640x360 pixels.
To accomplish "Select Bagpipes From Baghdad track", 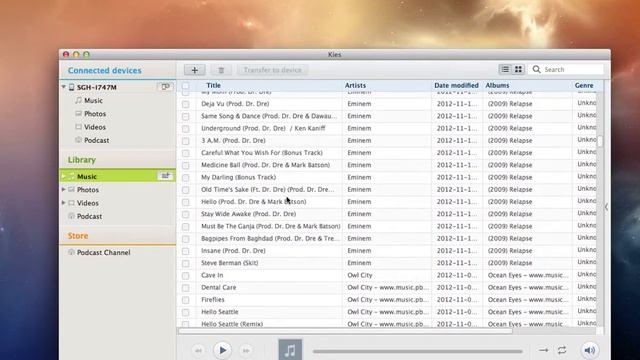I will click(x=270, y=238).
